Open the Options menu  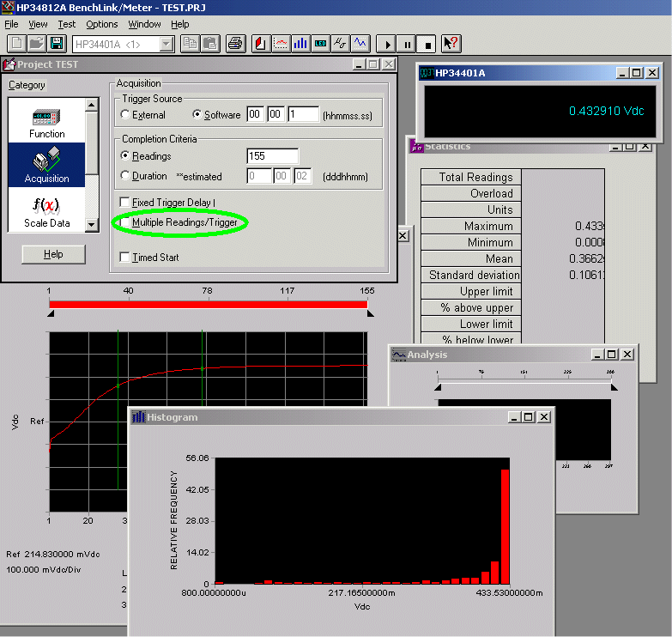tap(101, 24)
